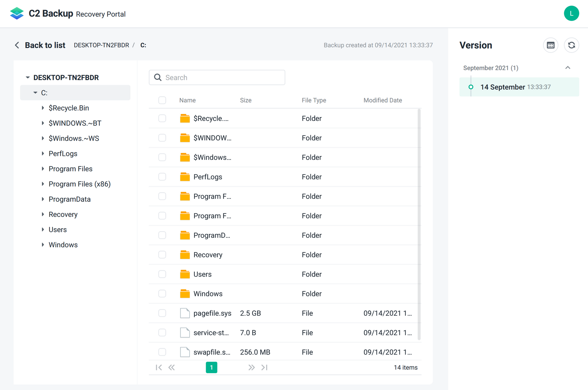Go to the first page arrow icon
Screen dimensions: 588x390
(x=159, y=368)
